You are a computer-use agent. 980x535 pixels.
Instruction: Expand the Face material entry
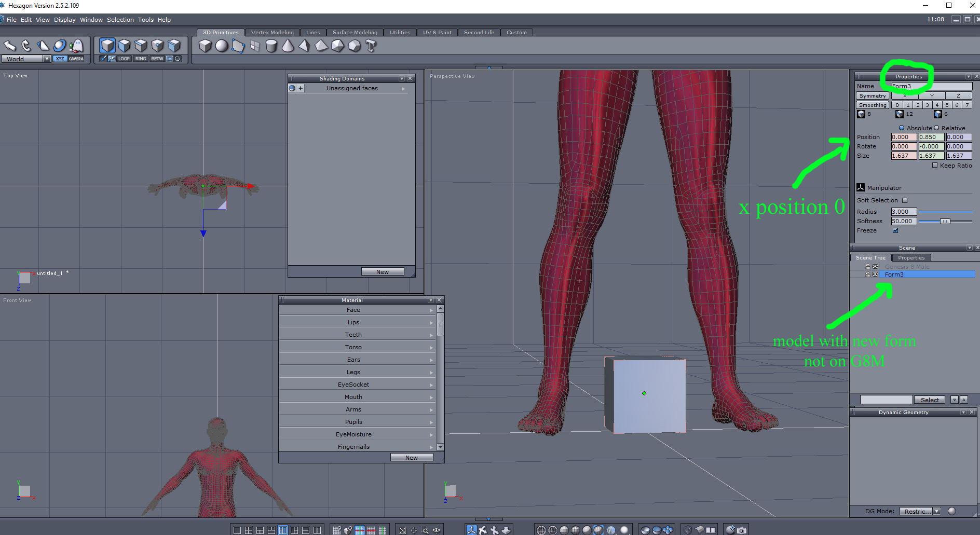coord(431,310)
